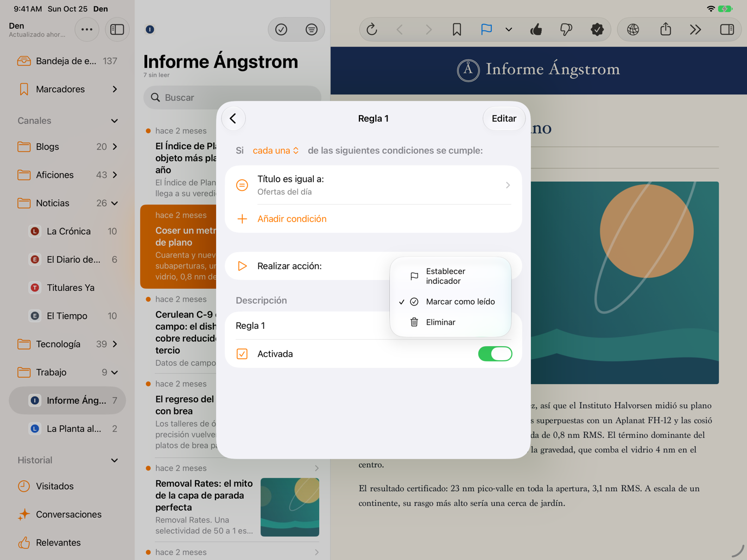Select Eliminar in action menu
The image size is (747, 560).
point(450,322)
